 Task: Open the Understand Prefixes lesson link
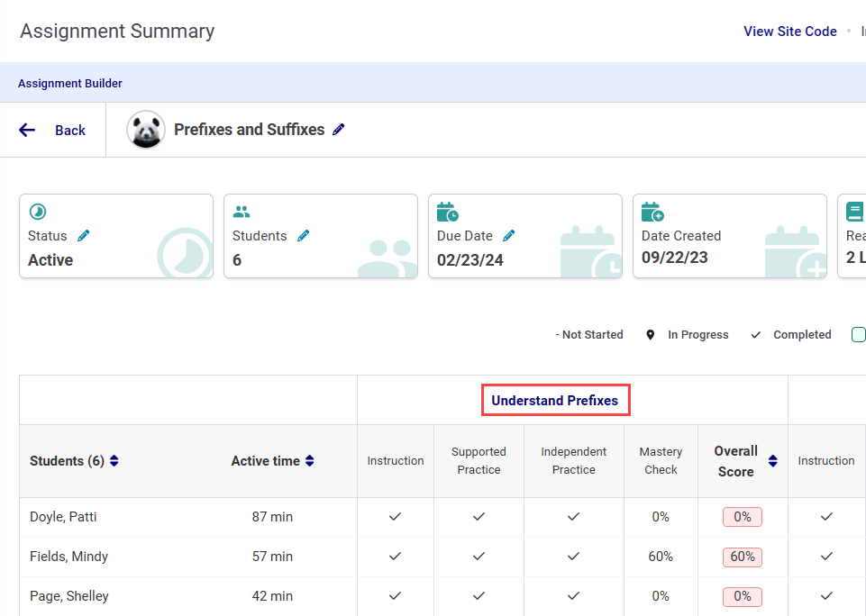tap(555, 400)
